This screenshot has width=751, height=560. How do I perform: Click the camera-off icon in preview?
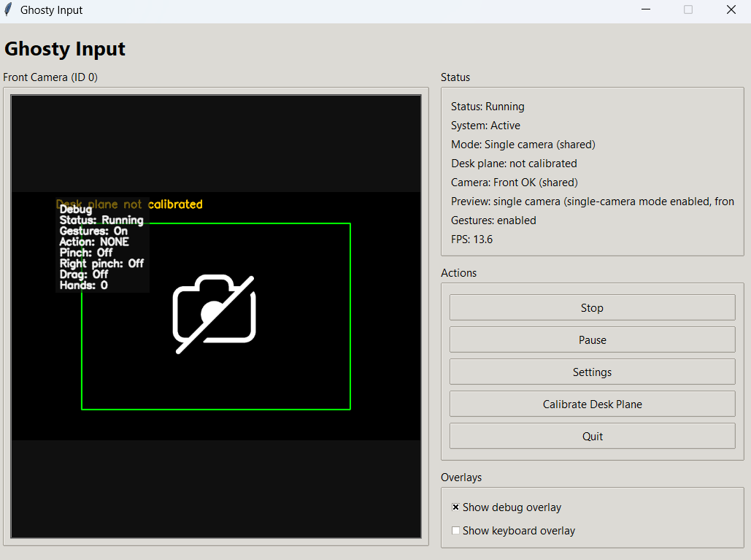point(214,314)
